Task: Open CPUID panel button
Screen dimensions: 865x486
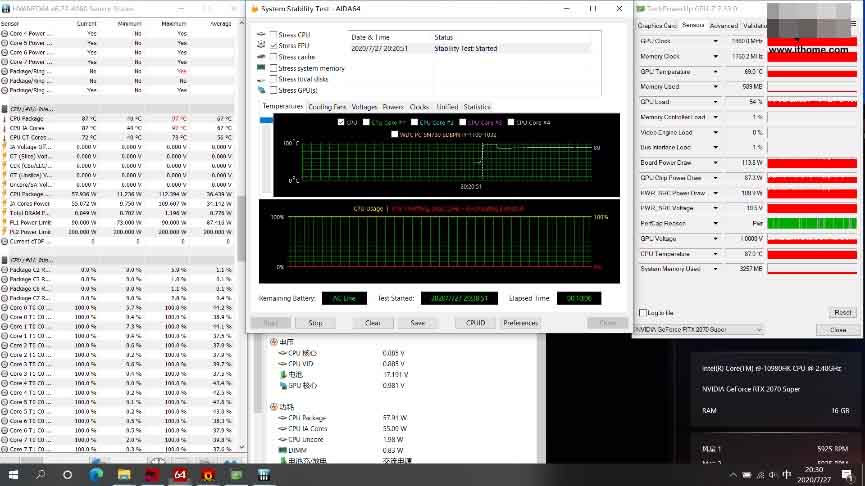Action: click(x=476, y=323)
